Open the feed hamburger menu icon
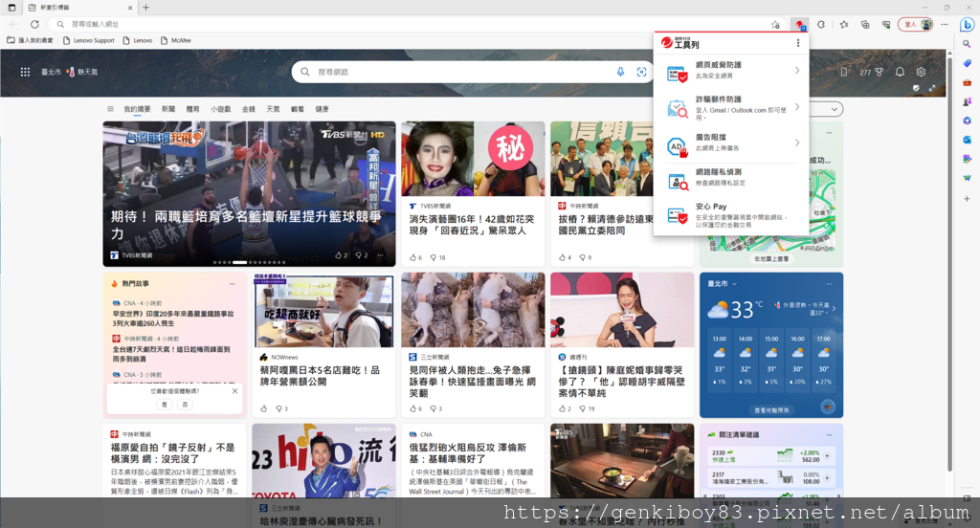This screenshot has width=980, height=528. pos(110,109)
